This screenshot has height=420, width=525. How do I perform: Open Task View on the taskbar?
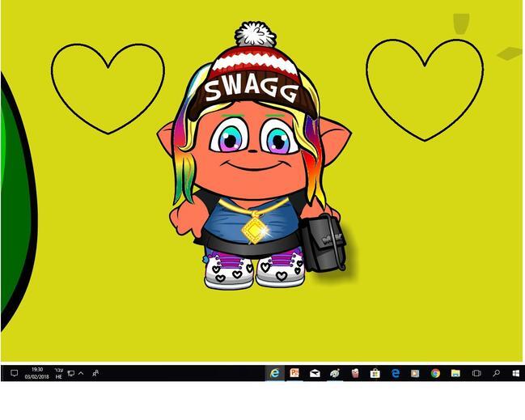point(476,373)
